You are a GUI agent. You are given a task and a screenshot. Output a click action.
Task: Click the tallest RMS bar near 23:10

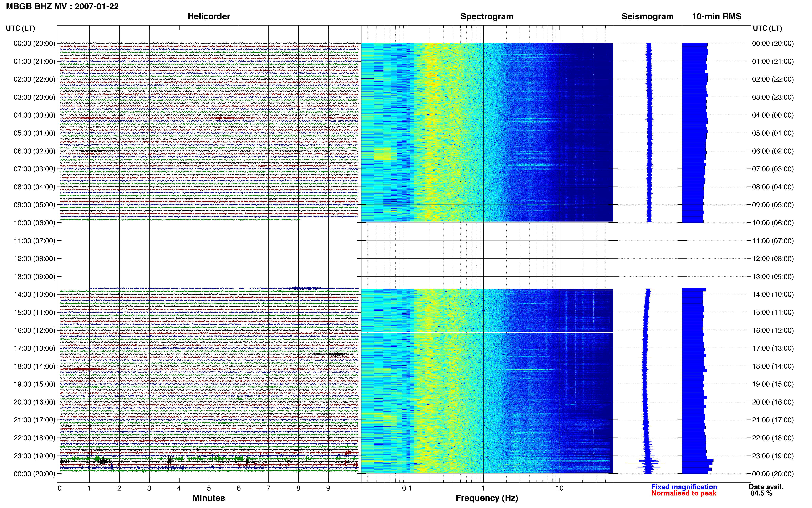click(x=698, y=460)
